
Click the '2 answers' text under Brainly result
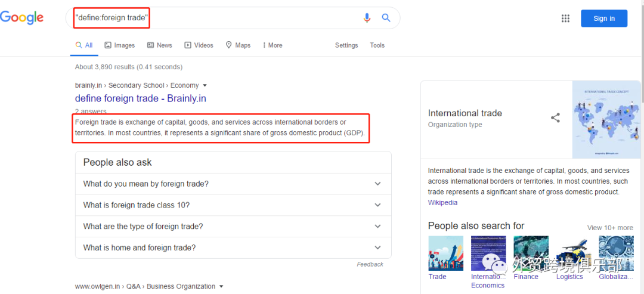tap(91, 112)
